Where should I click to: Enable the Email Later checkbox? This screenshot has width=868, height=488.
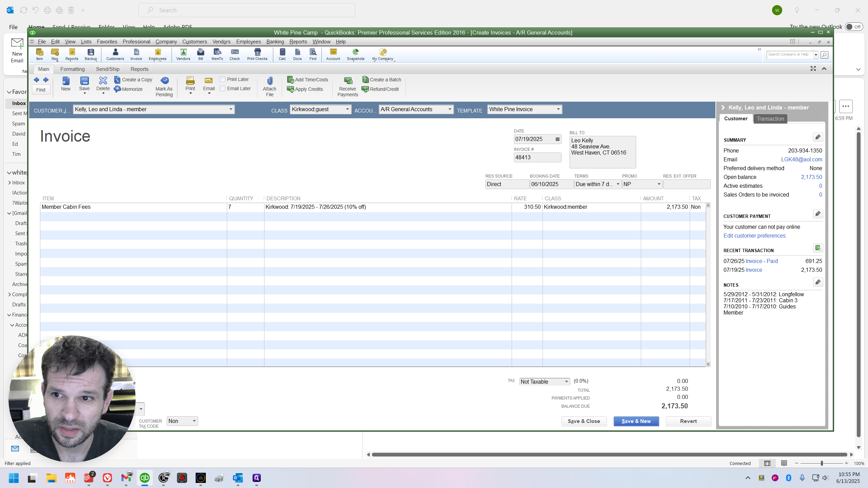pyautogui.click(x=222, y=88)
